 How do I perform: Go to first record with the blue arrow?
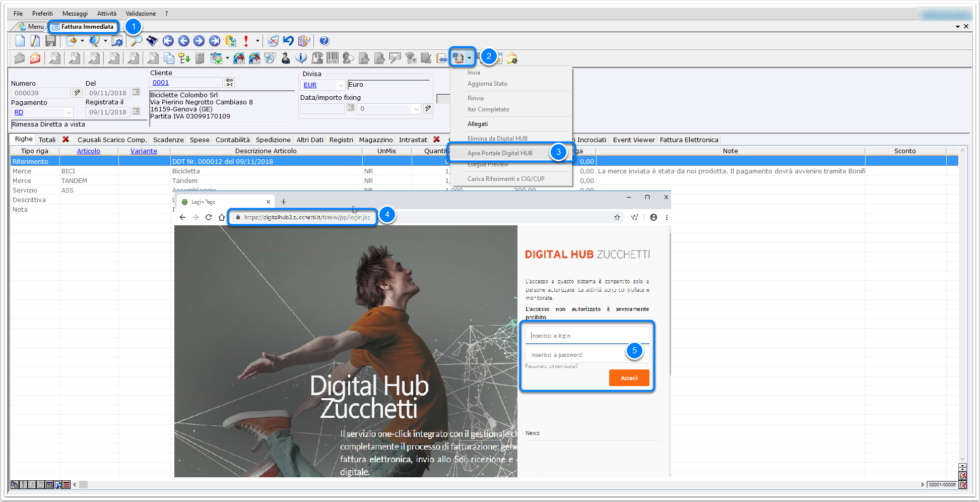click(168, 41)
